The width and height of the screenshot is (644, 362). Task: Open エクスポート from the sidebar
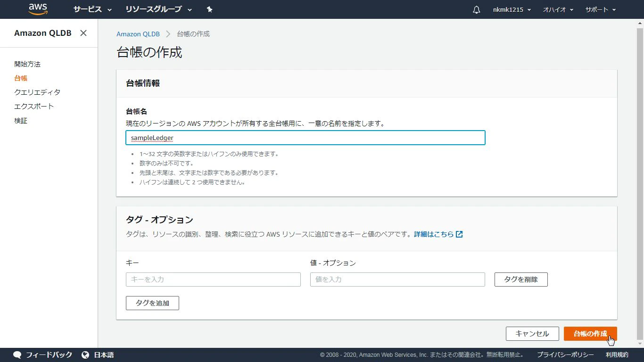[34, 107]
